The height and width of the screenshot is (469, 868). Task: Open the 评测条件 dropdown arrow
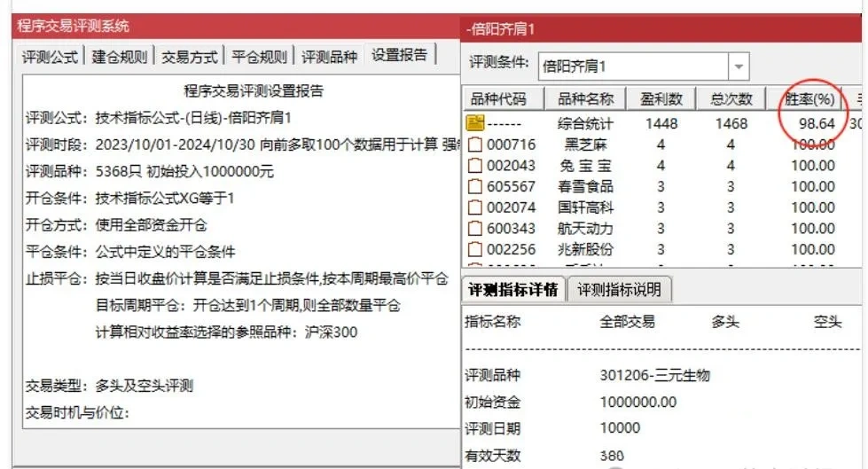click(739, 66)
